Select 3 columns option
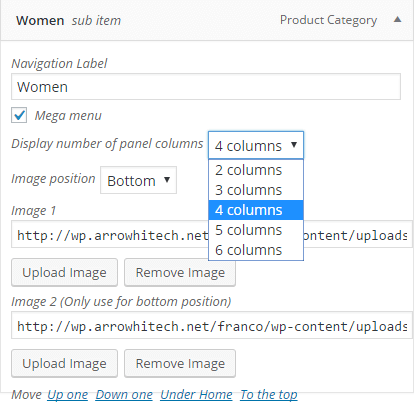414x418 pixels. pos(256,190)
